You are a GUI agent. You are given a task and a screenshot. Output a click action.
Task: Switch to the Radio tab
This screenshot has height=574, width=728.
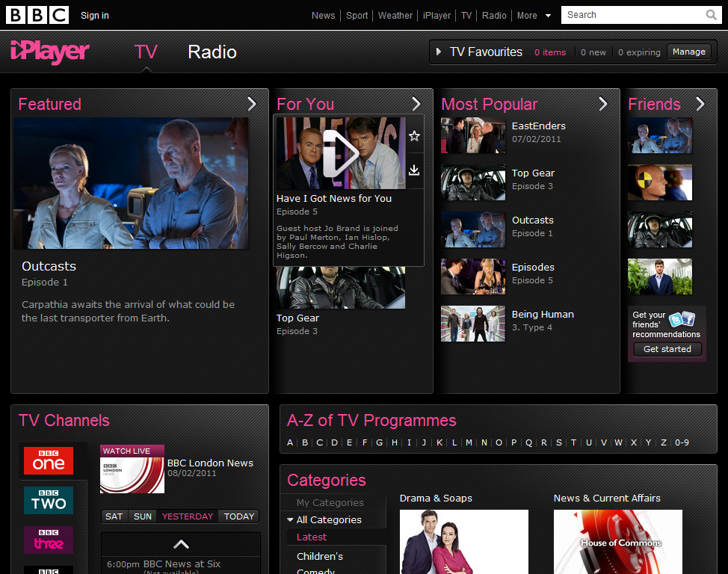pos(212,52)
